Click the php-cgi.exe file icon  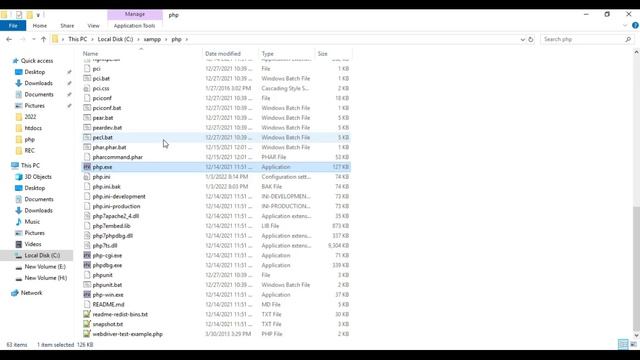click(87, 255)
